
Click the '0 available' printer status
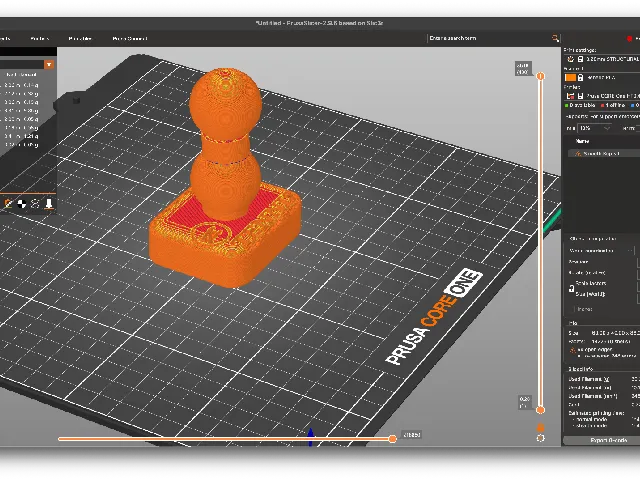580,105
